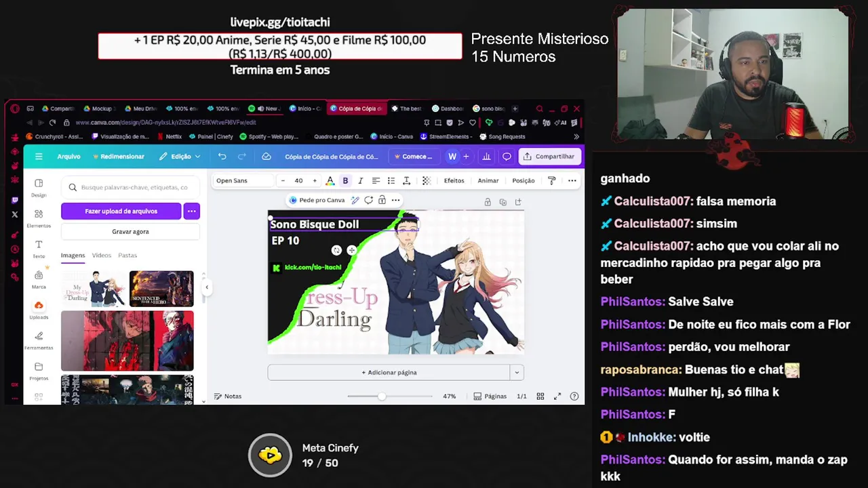Open the Elementos side panel
The image size is (868, 488).
click(39, 218)
